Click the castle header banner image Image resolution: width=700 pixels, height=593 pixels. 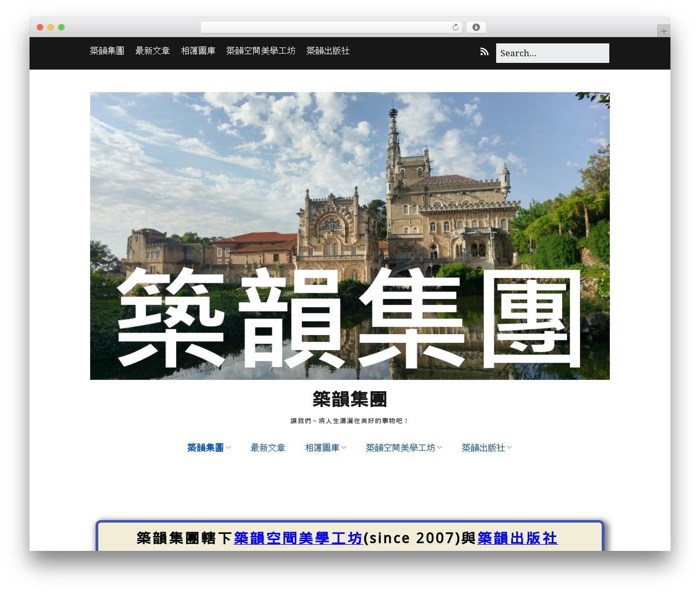[350, 236]
